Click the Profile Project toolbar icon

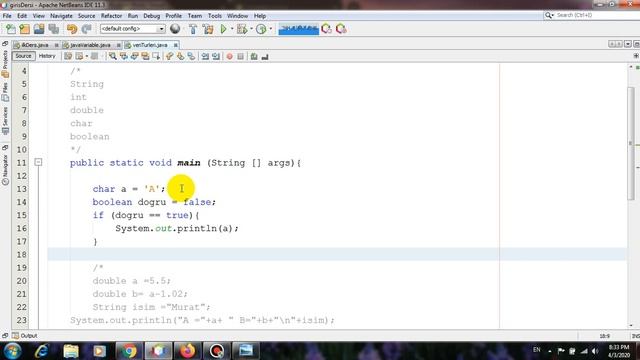point(261,29)
